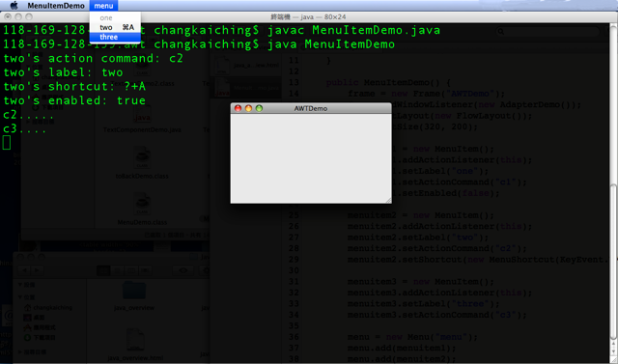The height and width of the screenshot is (364, 618).
Task: Select the disabled 'one' menu item
Action: click(115, 17)
